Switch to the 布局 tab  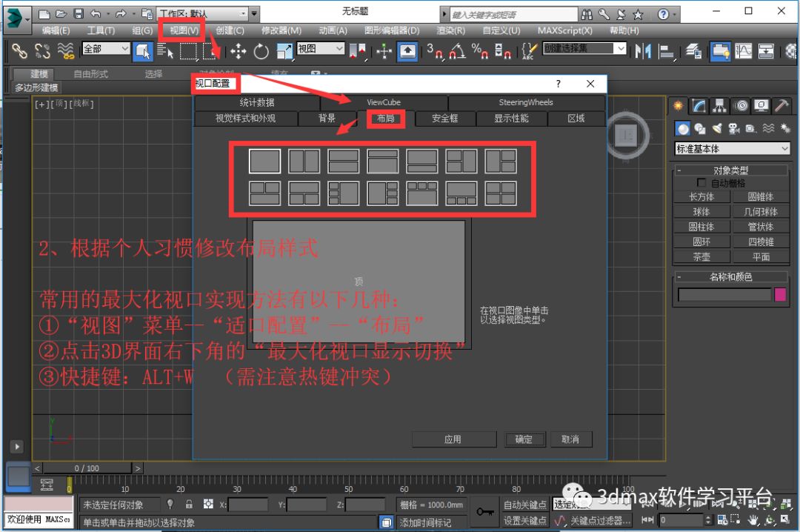[385, 119]
